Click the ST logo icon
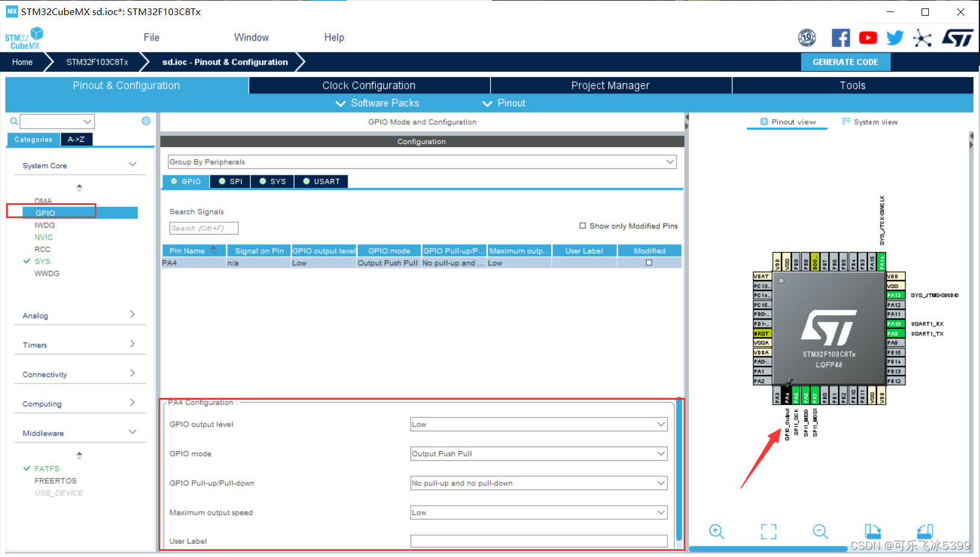 tap(958, 38)
